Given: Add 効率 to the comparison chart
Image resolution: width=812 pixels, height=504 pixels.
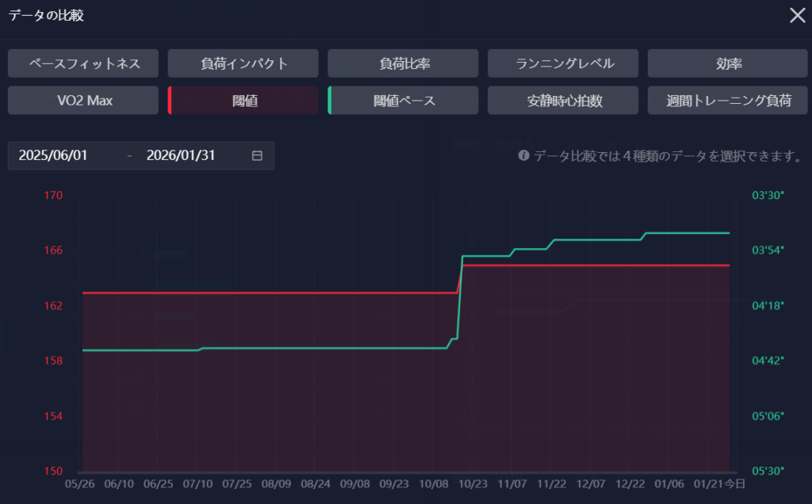Looking at the screenshot, I should [x=722, y=63].
